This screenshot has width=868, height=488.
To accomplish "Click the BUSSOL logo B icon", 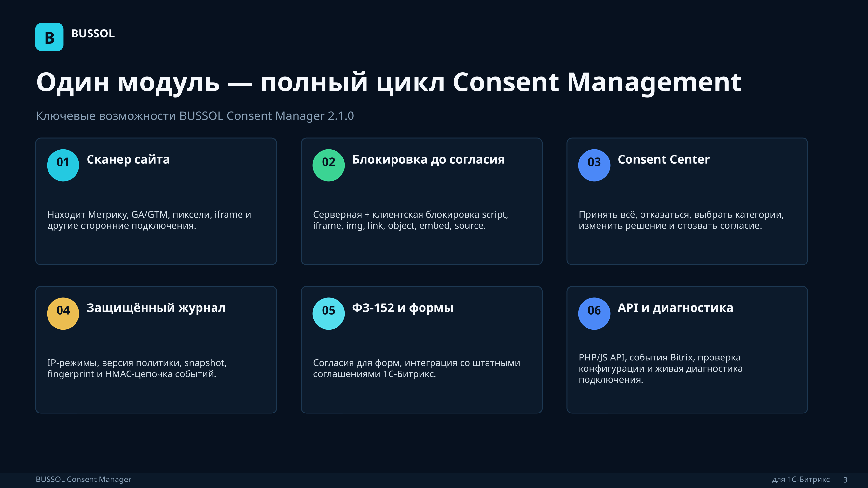I will [49, 37].
